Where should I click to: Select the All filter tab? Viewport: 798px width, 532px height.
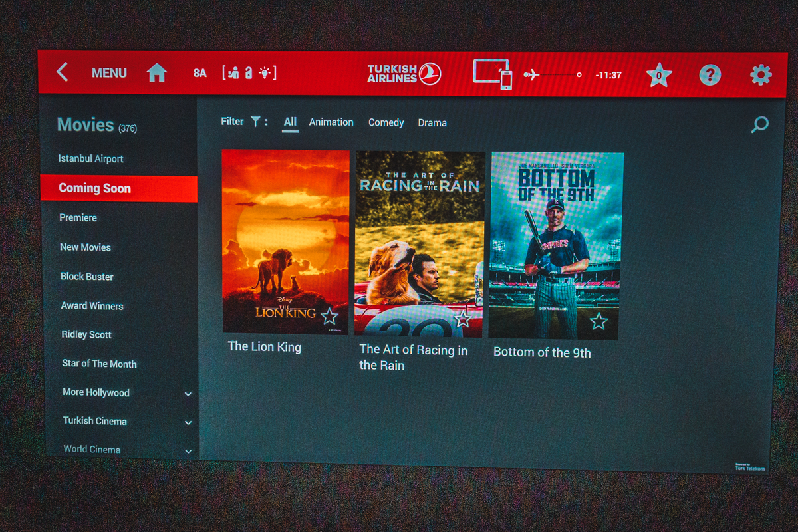pyautogui.click(x=290, y=122)
